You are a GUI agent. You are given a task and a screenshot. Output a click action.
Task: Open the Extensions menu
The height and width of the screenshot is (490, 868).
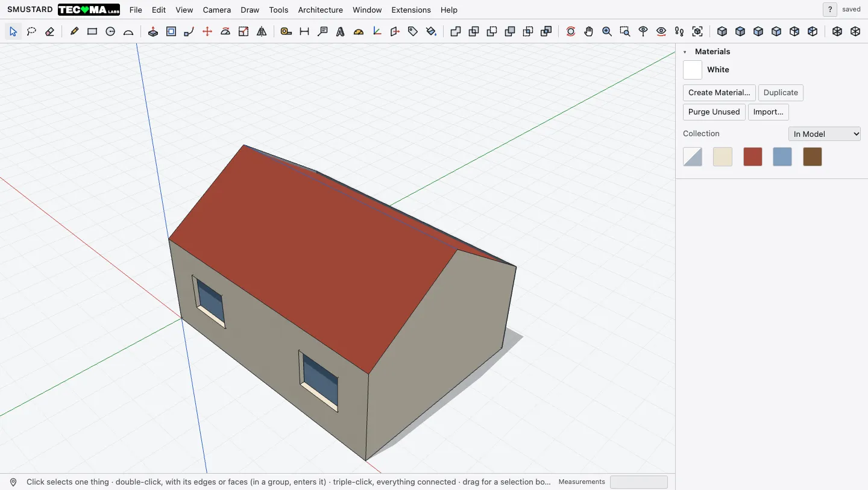click(x=411, y=10)
